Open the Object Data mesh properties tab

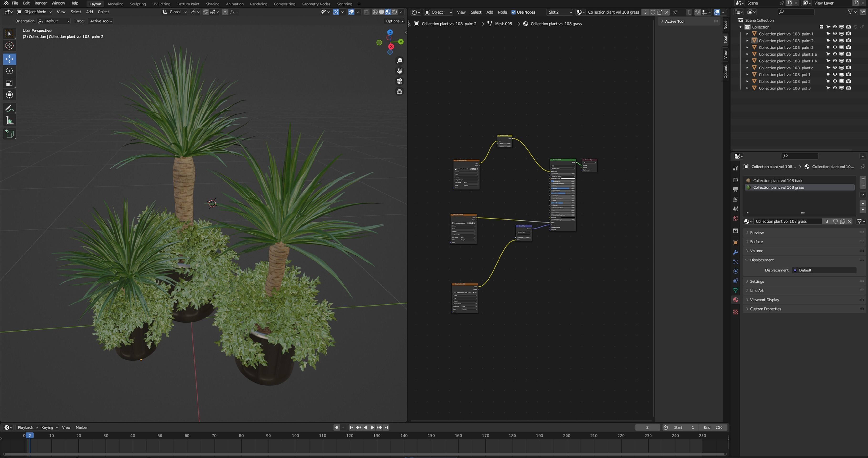(736, 290)
